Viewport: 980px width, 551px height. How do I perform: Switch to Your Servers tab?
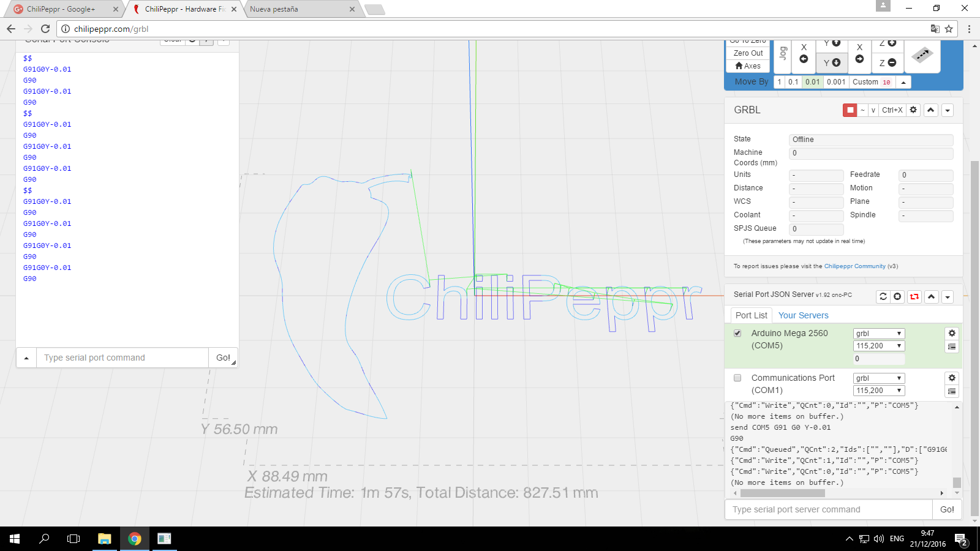click(x=803, y=315)
